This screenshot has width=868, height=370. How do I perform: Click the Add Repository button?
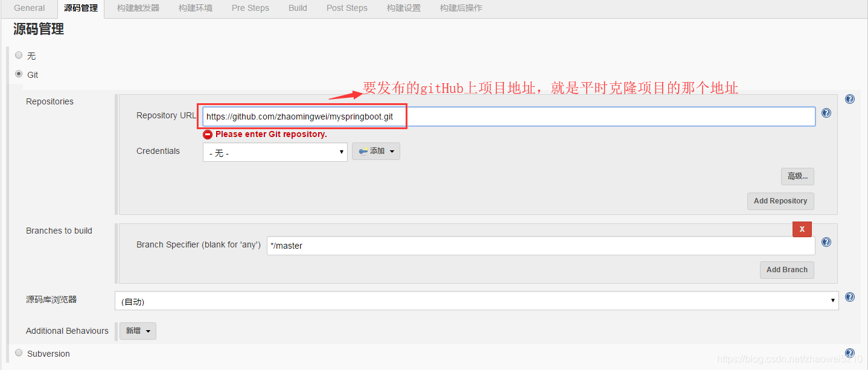click(780, 201)
